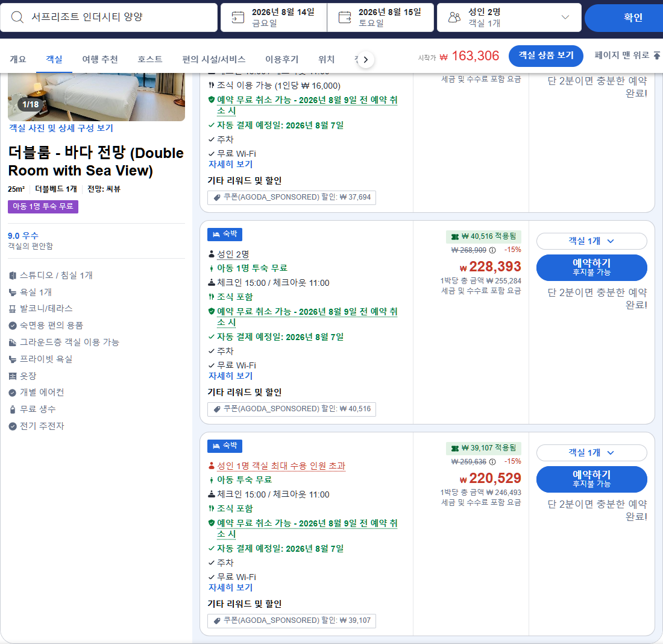Expand the guests and rooms dropdown arrow
663x644 pixels.
point(565,17)
